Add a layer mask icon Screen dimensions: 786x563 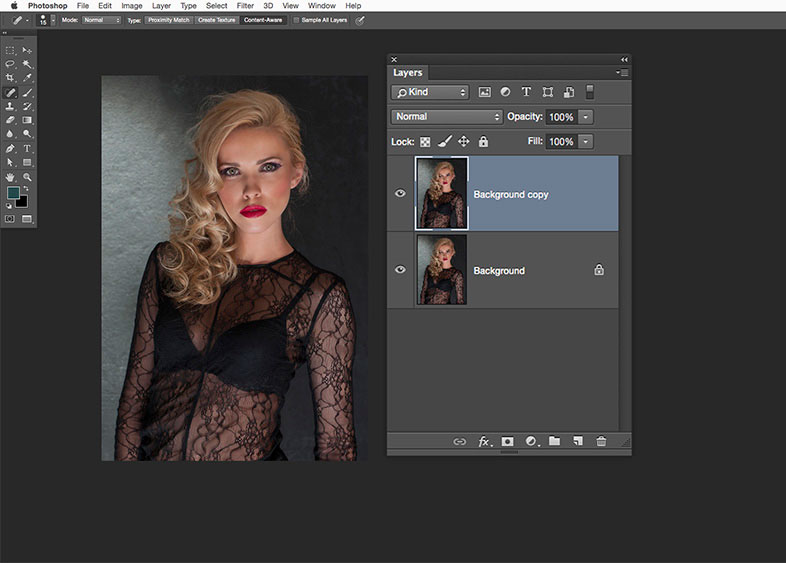pos(507,441)
